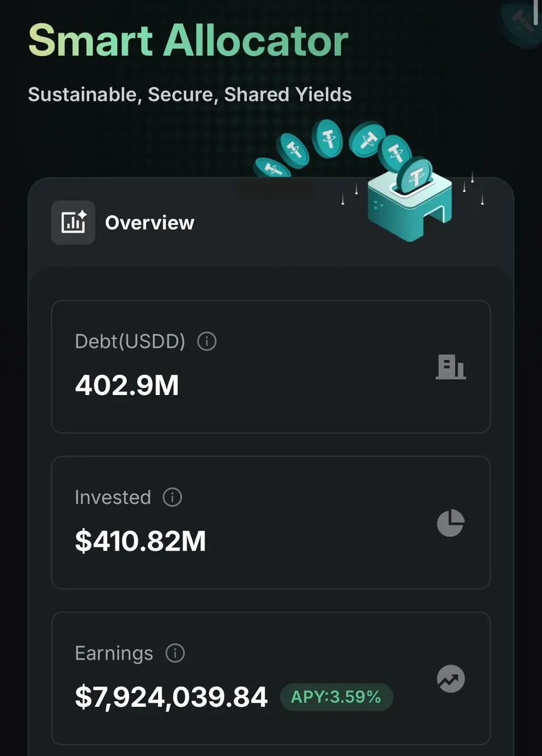This screenshot has height=756, width=542.
Task: Click the $7,924,039.84 earnings amount
Action: (x=171, y=697)
